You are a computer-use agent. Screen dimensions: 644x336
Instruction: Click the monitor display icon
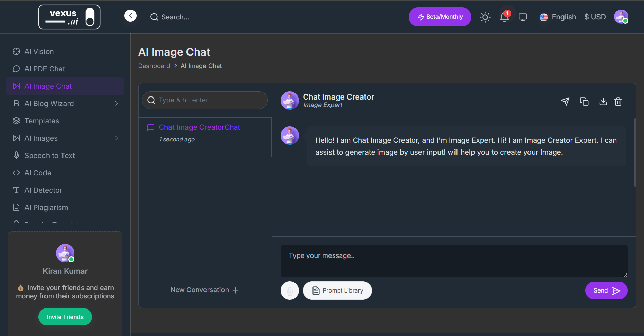(x=523, y=17)
